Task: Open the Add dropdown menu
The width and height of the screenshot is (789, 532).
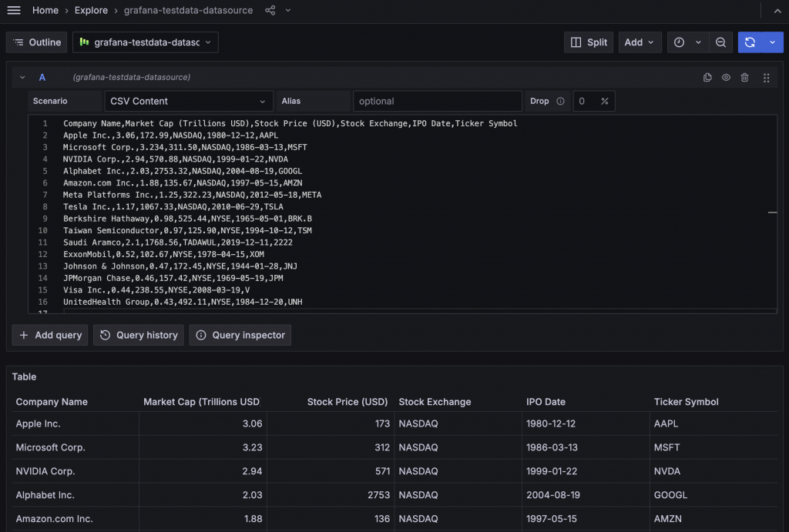Action: tap(640, 42)
